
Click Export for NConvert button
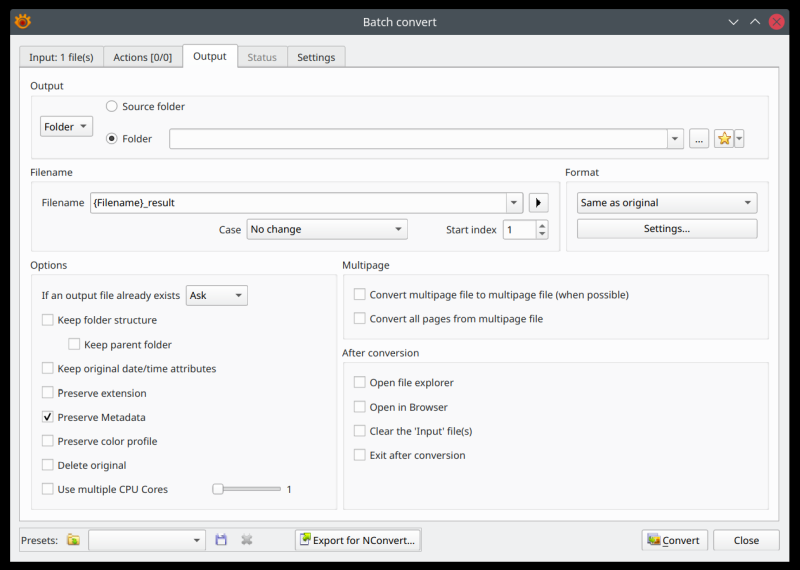point(358,540)
